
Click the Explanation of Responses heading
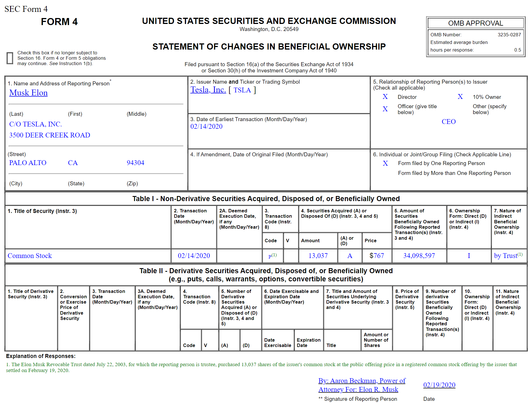tap(41, 356)
